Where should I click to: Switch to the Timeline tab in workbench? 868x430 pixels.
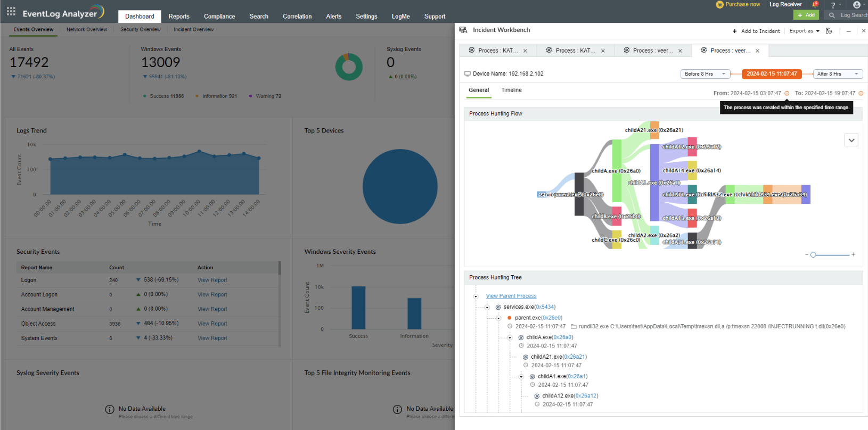point(511,90)
